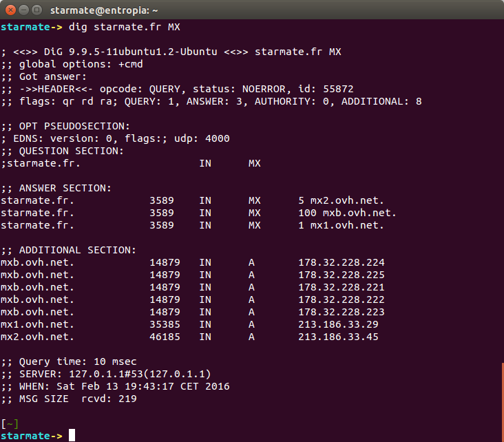This screenshot has width=504, height=442.
Task: Close the terminal window
Action: pyautogui.click(x=9, y=9)
